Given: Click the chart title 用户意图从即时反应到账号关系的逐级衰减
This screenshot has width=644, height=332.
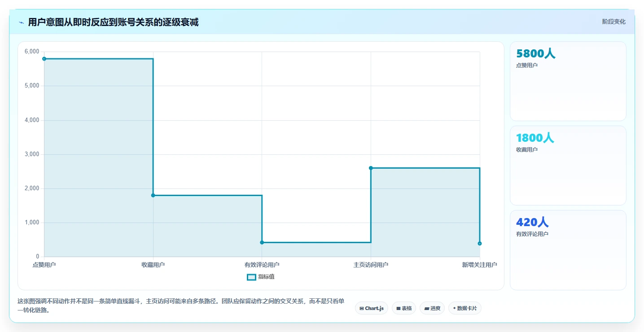Looking at the screenshot, I should point(113,22).
